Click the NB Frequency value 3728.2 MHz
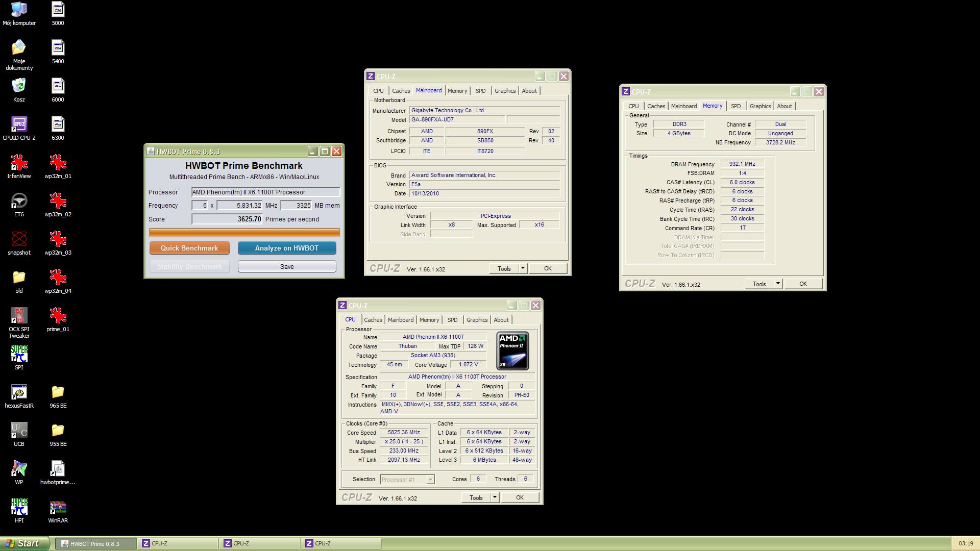Image resolution: width=980 pixels, height=551 pixels. pyautogui.click(x=780, y=142)
